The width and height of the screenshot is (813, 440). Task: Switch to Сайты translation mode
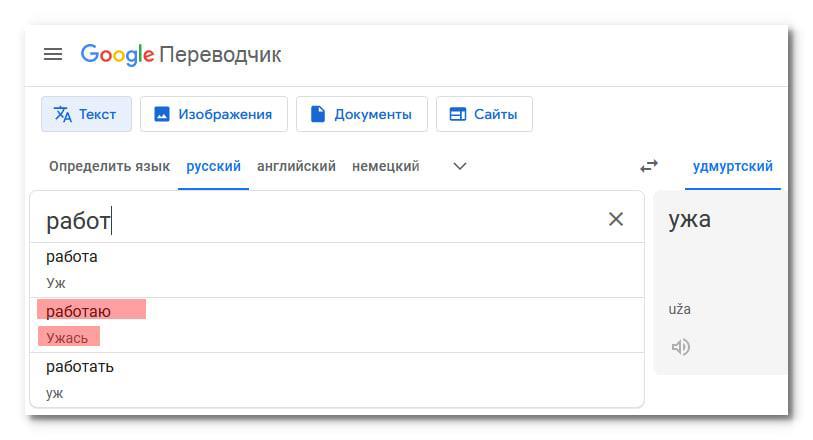(484, 114)
